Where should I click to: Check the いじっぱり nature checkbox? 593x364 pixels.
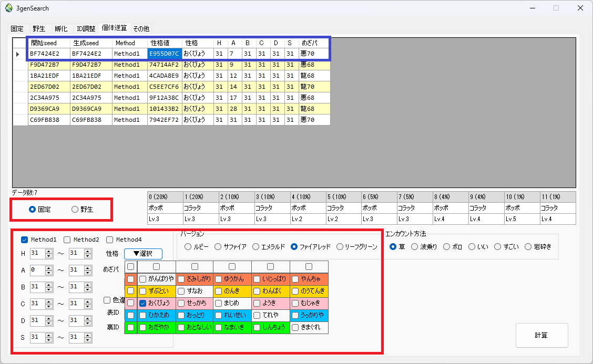pos(257,279)
